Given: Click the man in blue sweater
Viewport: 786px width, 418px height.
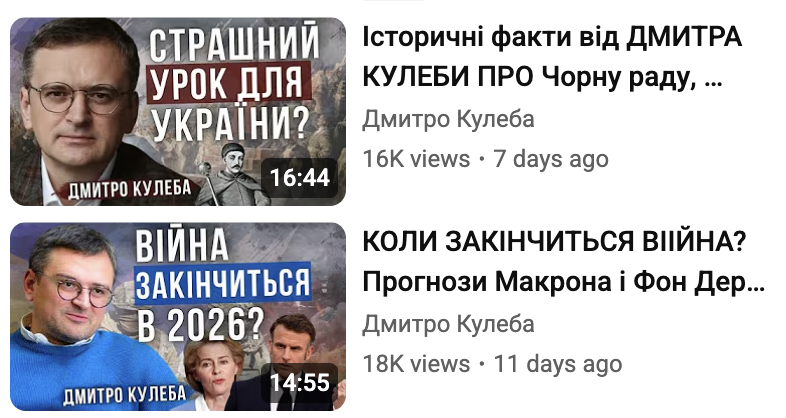Looking at the screenshot, I should [85, 321].
